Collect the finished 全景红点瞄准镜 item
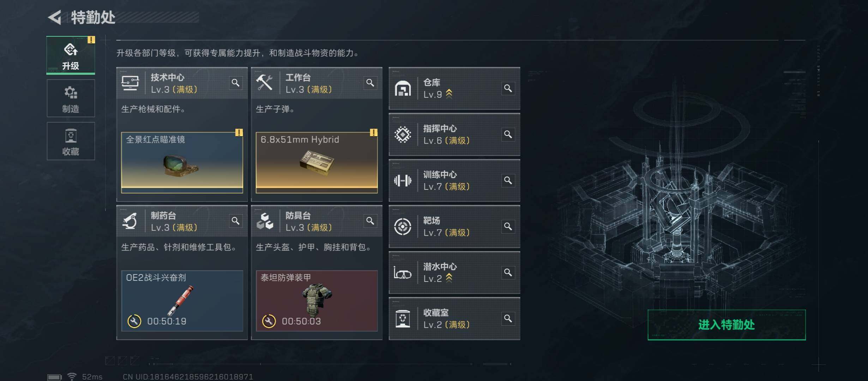 point(182,162)
